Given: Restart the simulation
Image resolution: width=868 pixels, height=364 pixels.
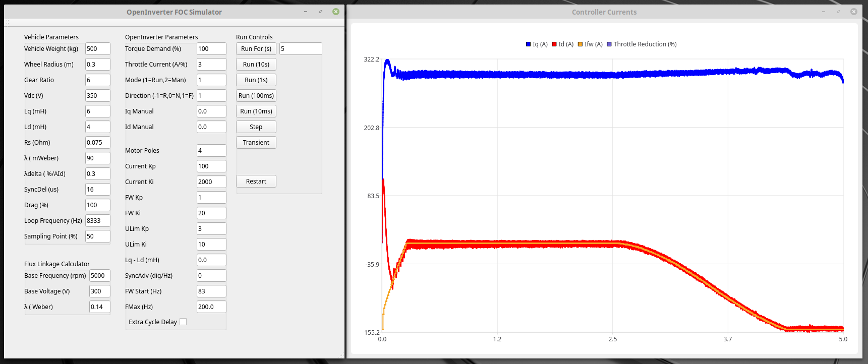Looking at the screenshot, I should coord(256,181).
